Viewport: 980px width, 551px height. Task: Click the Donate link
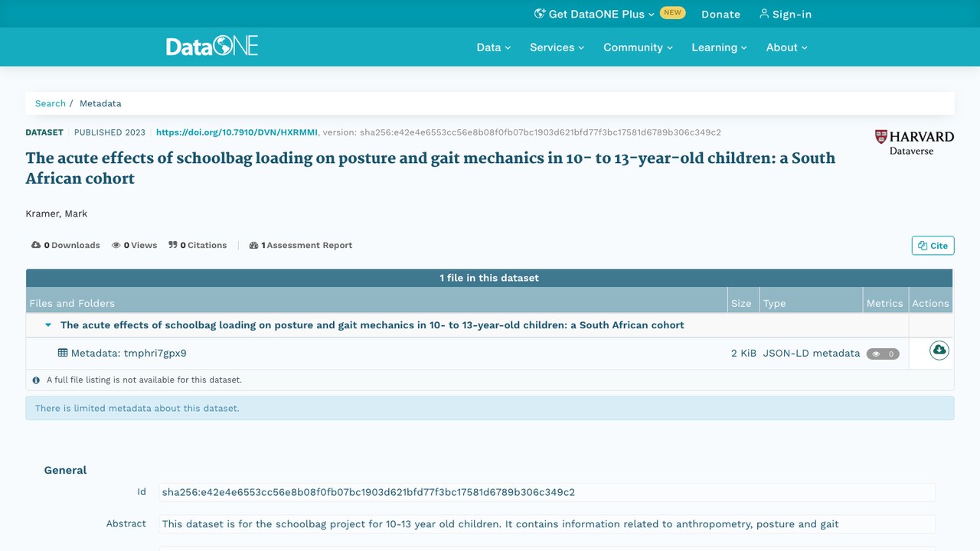point(721,14)
